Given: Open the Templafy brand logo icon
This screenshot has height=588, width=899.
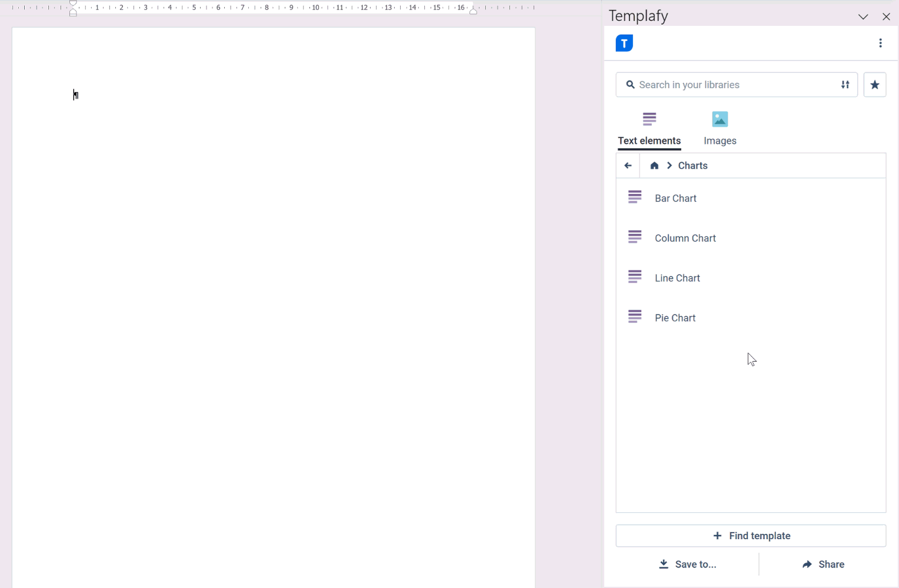Looking at the screenshot, I should (624, 43).
